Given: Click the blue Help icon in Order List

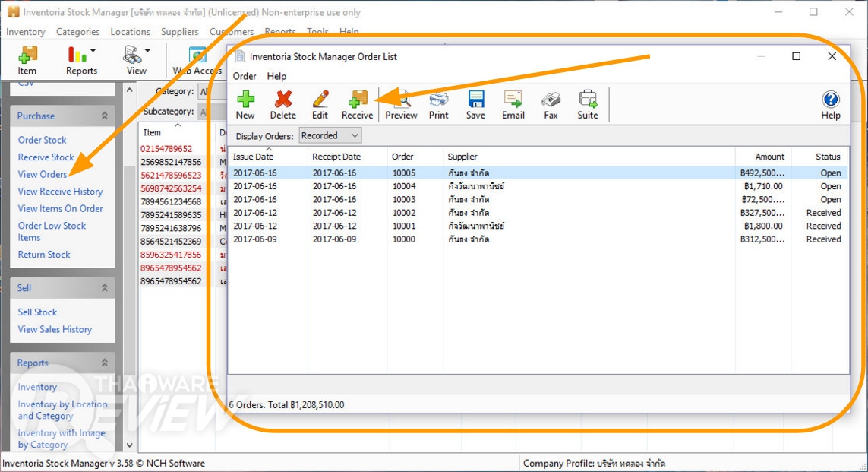Looking at the screenshot, I should click(x=830, y=105).
